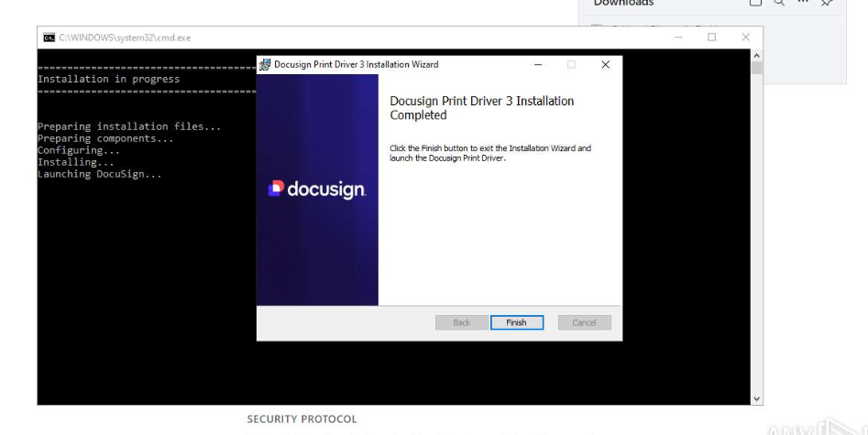Click the 'Click the Finish button to exit' description text
The image size is (868, 435).
point(489,153)
